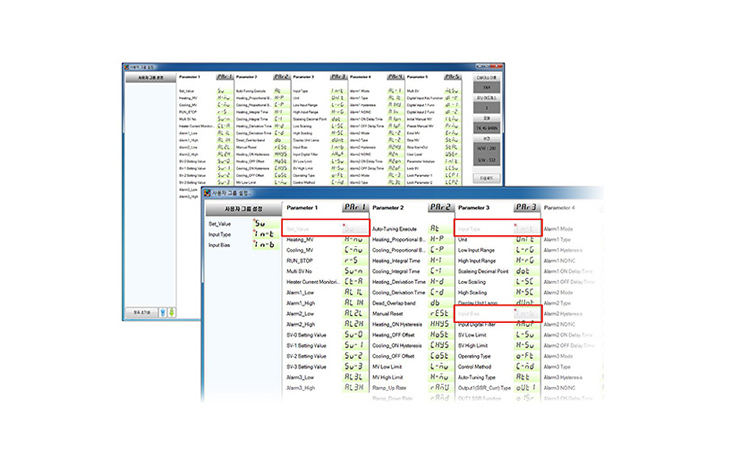Select Unit in front window Parameter 3
750x457 pixels.
[463, 239]
